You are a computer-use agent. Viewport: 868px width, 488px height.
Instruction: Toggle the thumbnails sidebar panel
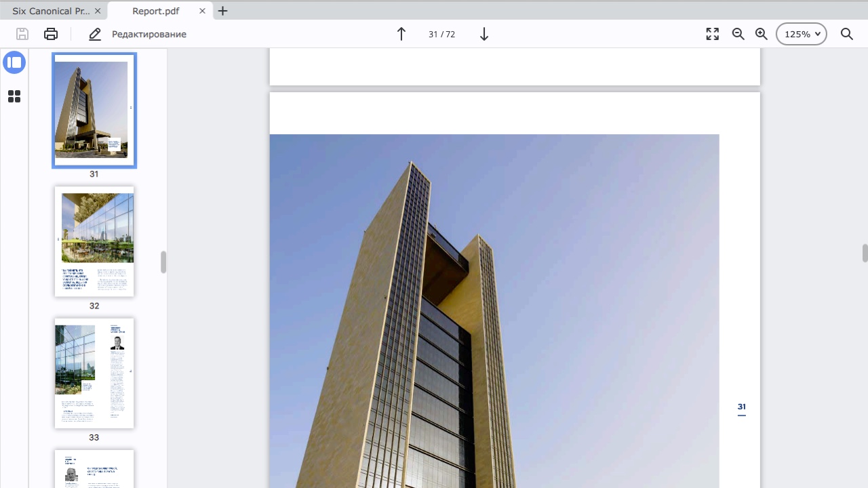[x=14, y=62]
